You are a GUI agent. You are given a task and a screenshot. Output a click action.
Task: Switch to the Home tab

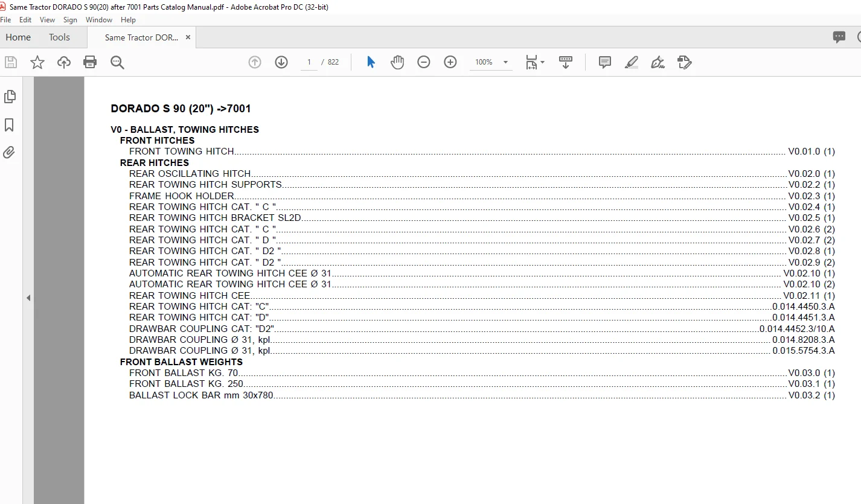point(18,37)
